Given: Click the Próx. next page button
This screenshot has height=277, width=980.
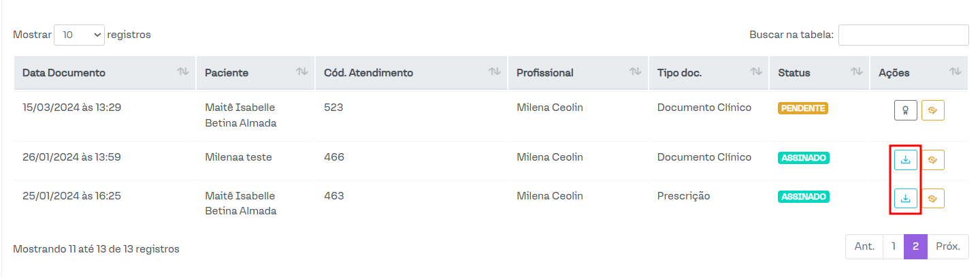Looking at the screenshot, I should pyautogui.click(x=947, y=246).
